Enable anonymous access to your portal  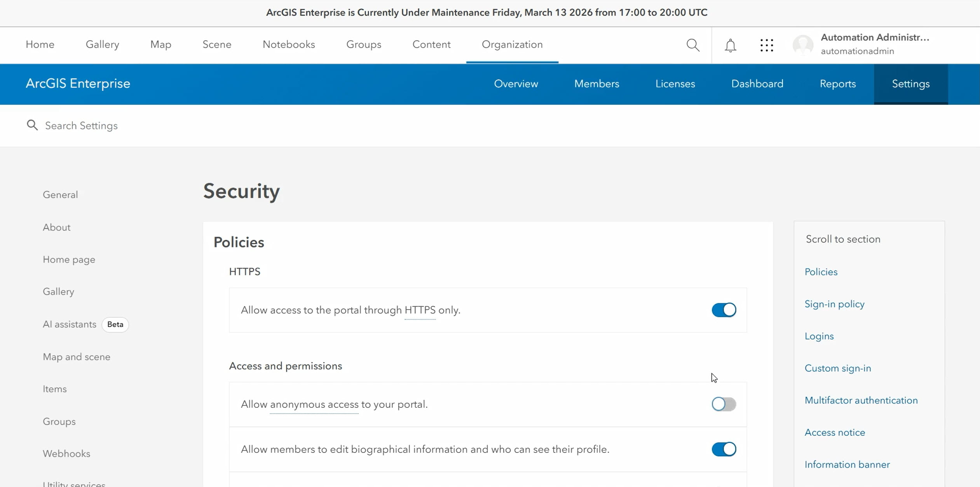pos(724,404)
